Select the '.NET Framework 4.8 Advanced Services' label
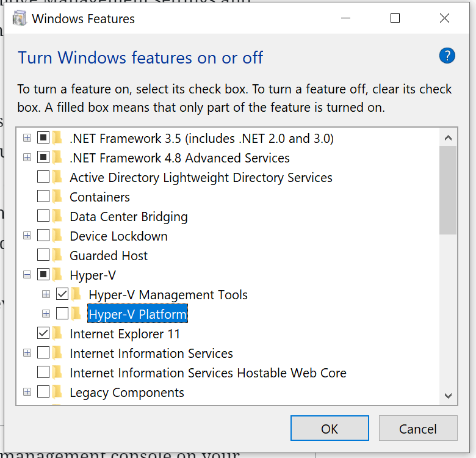 tap(179, 158)
